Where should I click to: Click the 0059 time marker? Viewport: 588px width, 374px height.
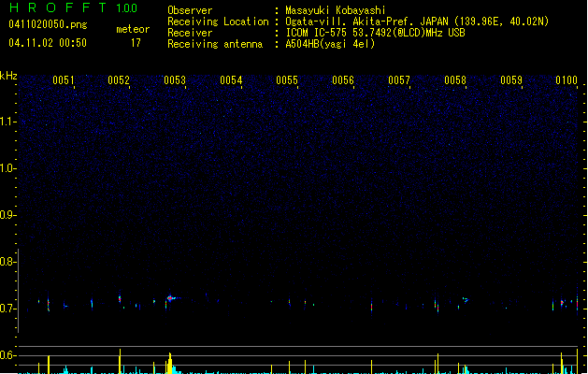(x=511, y=80)
